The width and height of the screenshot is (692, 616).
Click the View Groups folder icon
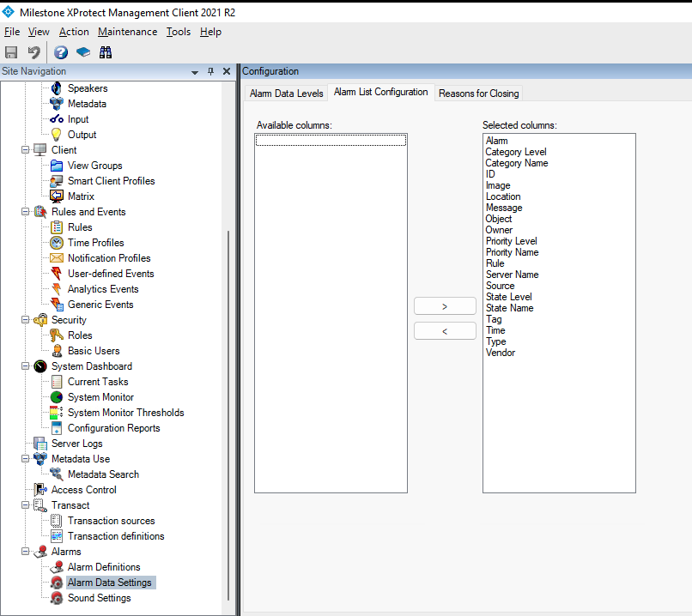(57, 166)
